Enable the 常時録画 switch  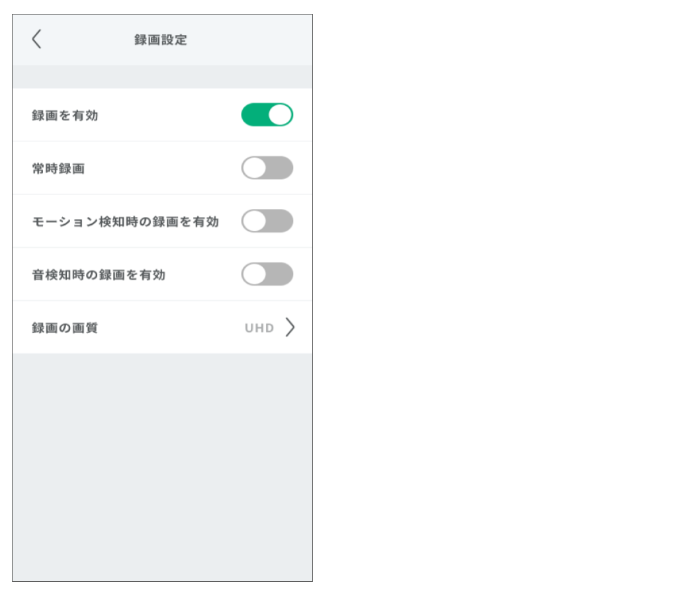pyautogui.click(x=267, y=168)
